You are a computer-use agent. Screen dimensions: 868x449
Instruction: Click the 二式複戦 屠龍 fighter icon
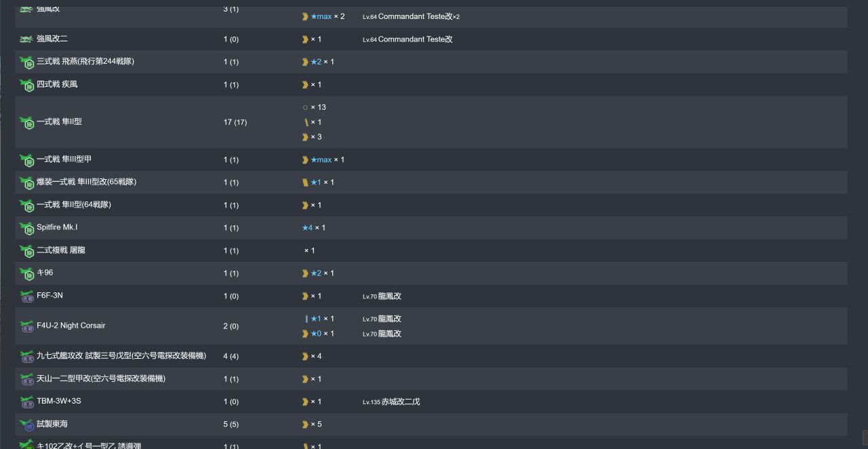(26, 251)
